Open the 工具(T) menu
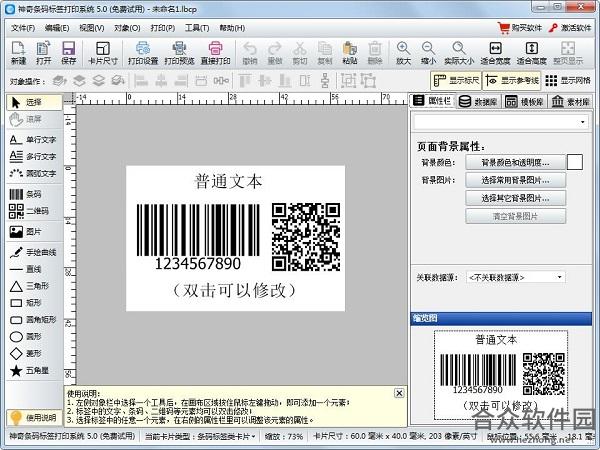The width and height of the screenshot is (600, 450). [197, 28]
